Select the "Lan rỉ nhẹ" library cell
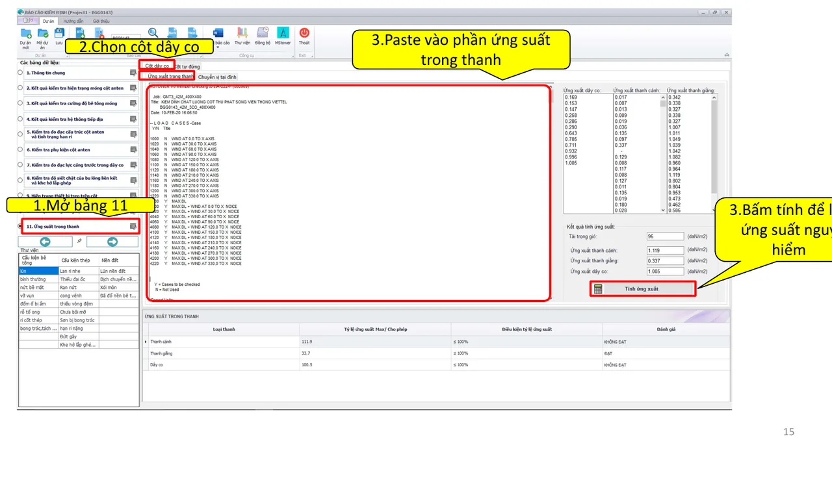This screenshot has height=504, width=832. (x=78, y=270)
